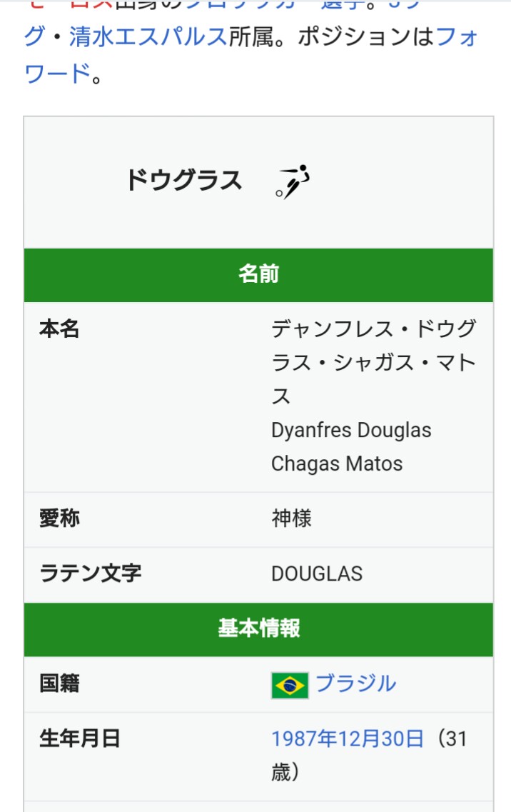Screen dimensions: 511x812
Task: Click the 国籍 row label
Action: pyautogui.click(x=59, y=683)
